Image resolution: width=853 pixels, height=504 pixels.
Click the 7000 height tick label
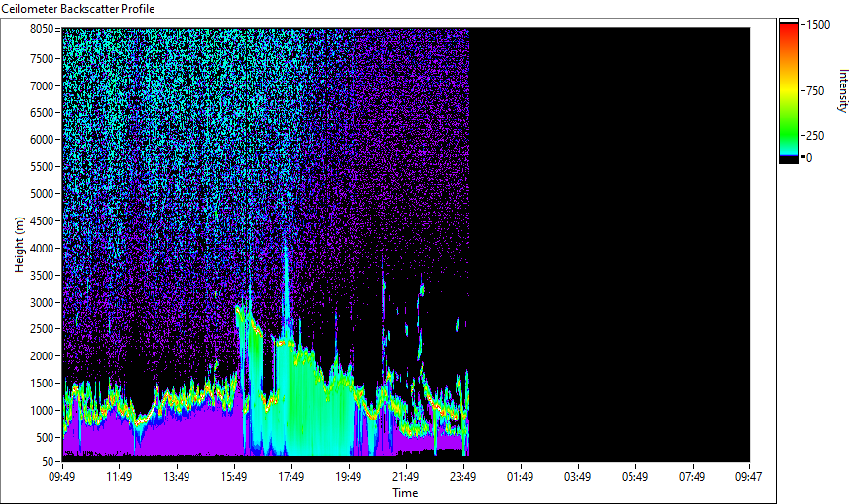tap(42, 85)
